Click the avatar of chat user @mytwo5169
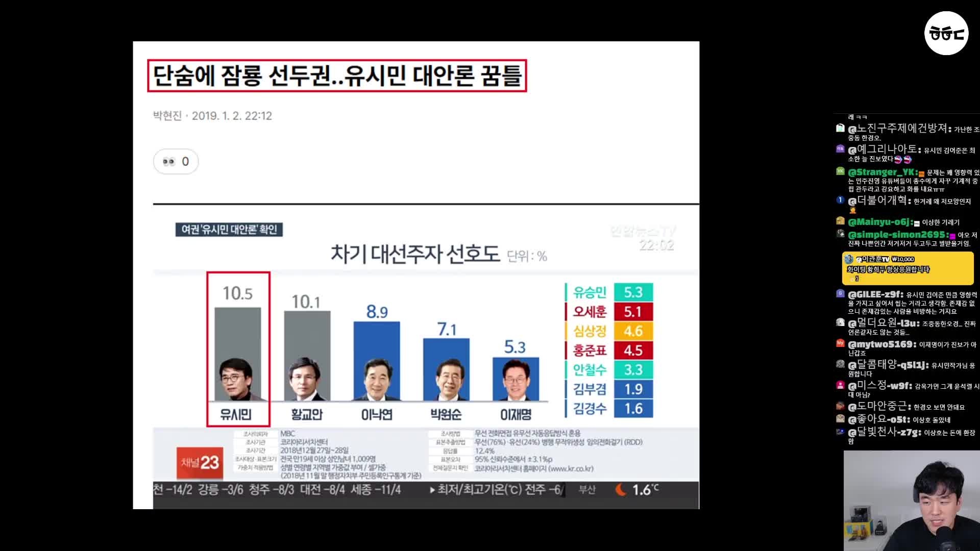The image size is (980, 551). pos(840,343)
